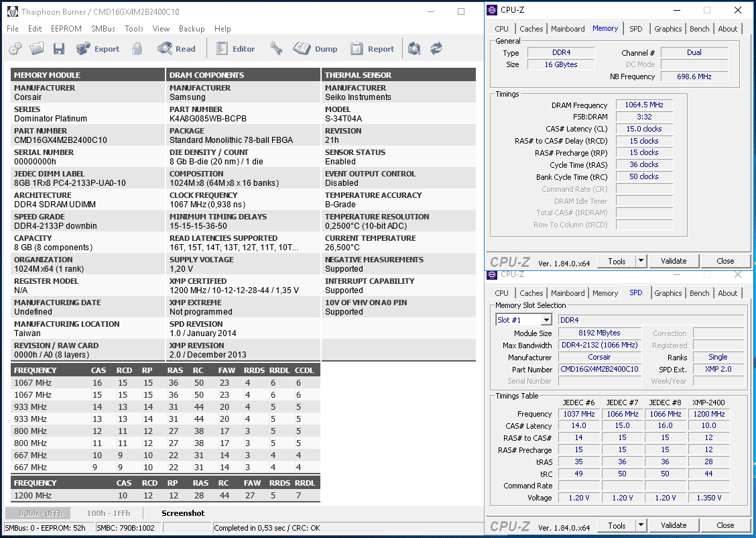Click the K4A8G085WB-BCPB DRAM part number
Screen dimensions: 756x538
[x=208, y=118]
